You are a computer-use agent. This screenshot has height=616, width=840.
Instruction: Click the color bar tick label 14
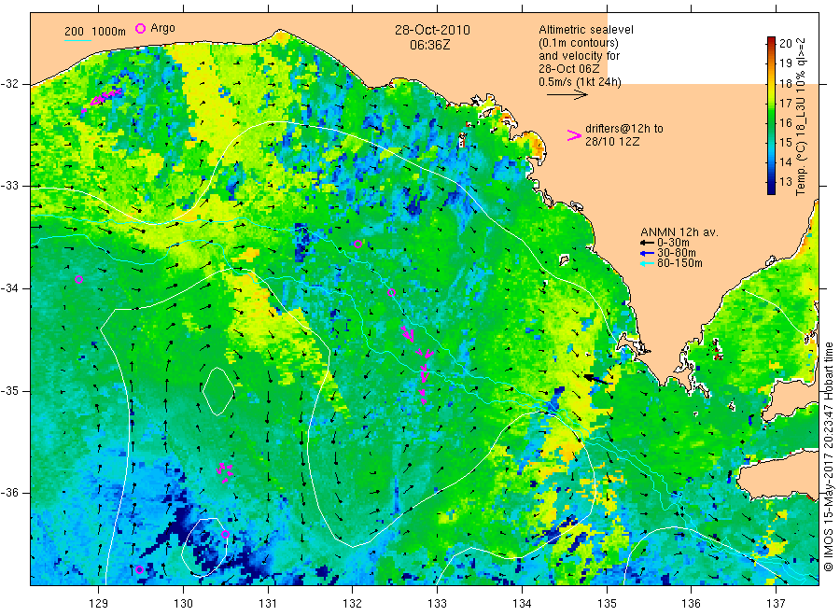point(785,161)
